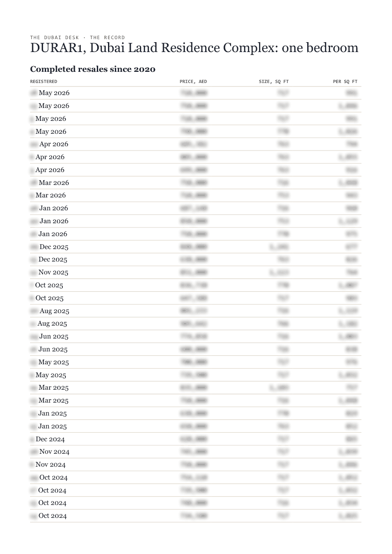Click the blurred price in Nov 2025 row

194,272
